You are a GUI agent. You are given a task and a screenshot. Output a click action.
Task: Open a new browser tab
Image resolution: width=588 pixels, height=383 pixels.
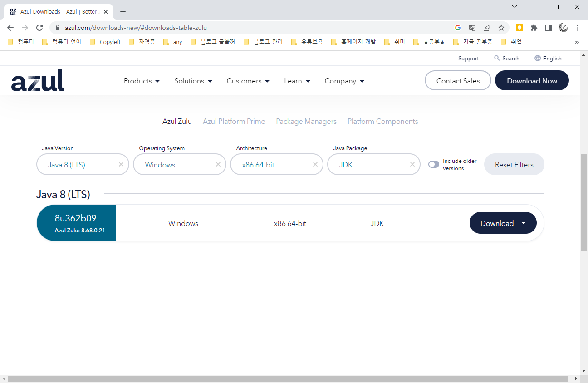coord(123,12)
